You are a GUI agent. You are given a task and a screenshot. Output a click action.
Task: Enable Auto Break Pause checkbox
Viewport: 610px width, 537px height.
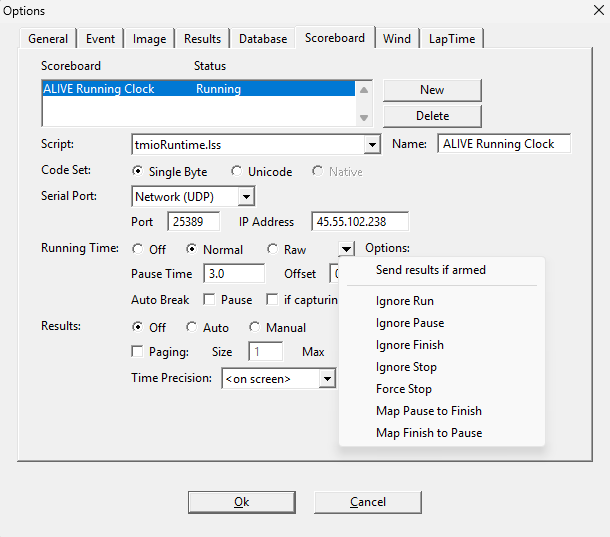209,300
